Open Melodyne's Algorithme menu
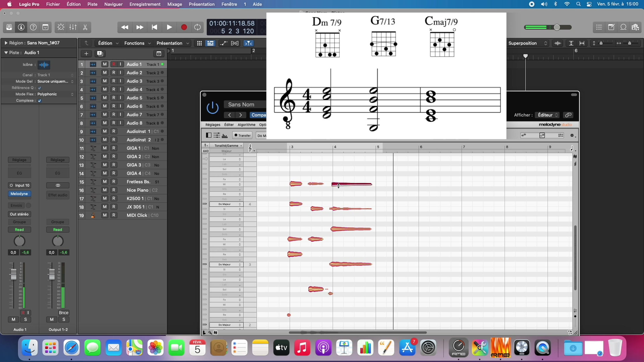The image size is (644, 362). [246, 125]
